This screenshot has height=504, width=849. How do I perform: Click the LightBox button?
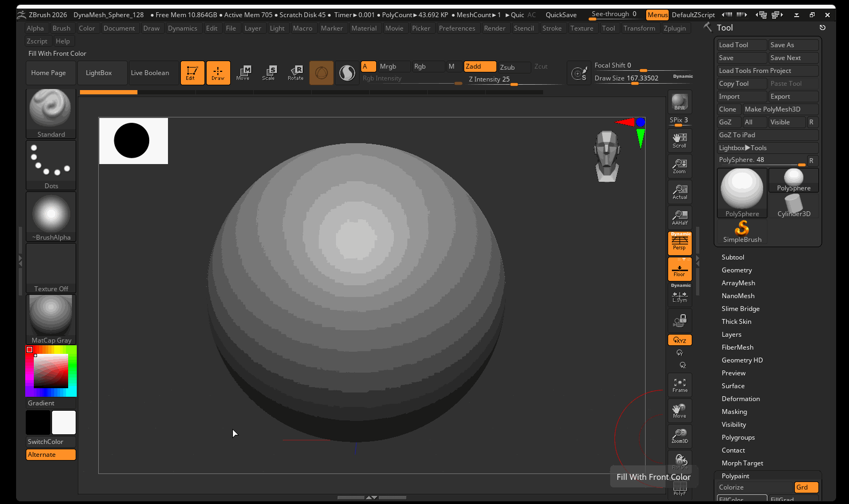99,73
